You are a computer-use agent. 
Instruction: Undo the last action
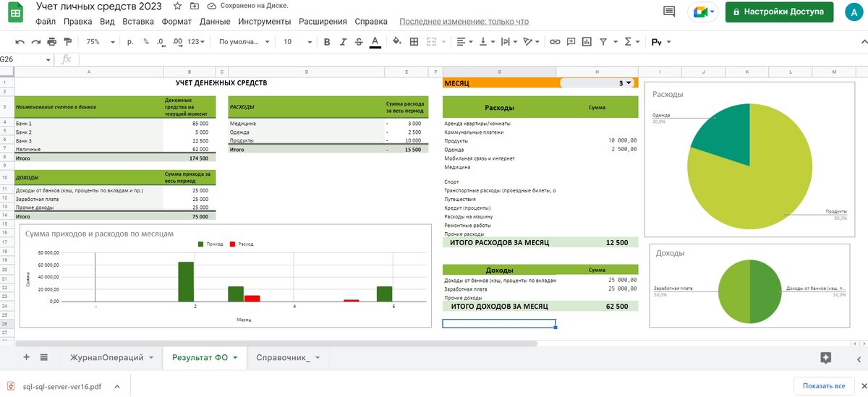(20, 42)
